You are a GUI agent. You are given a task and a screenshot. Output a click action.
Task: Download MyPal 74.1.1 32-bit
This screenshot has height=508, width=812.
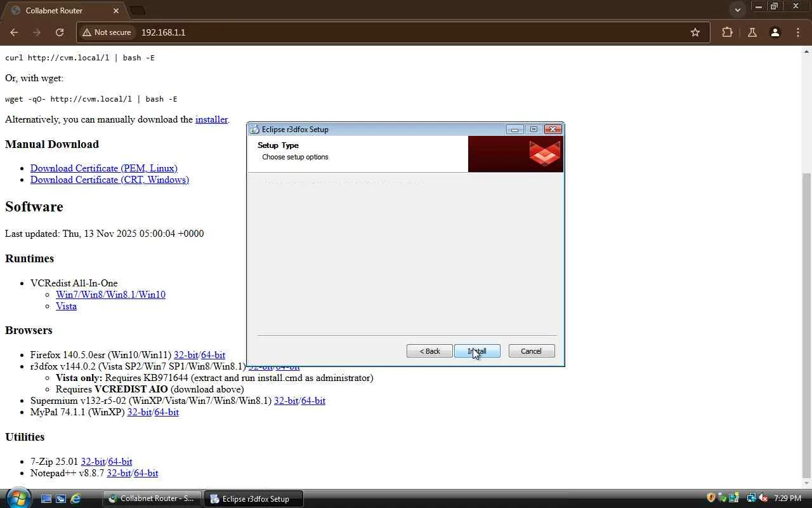tap(140, 412)
